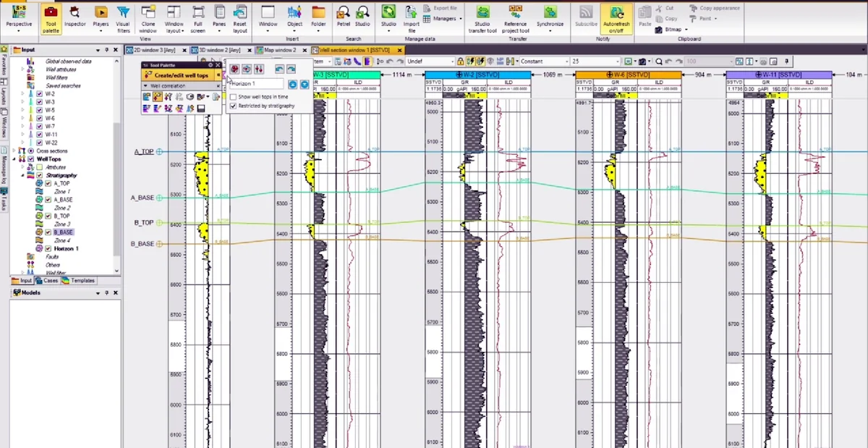
Task: Switch to the 3D window 2 tab
Action: (x=219, y=50)
